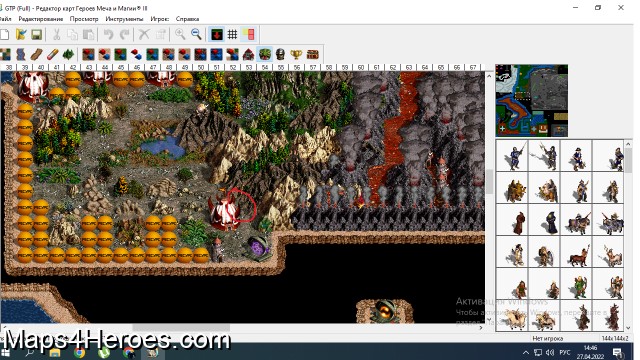The height and width of the screenshot is (360, 640).
Task: Click the map view scroll up arrow
Action: tap(489, 76)
